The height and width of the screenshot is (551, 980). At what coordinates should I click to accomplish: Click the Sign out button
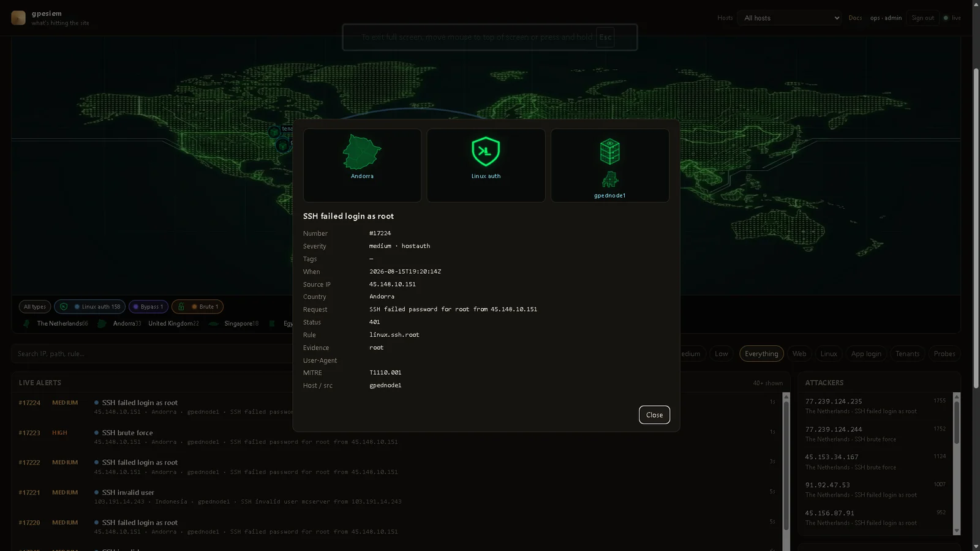pos(922,18)
